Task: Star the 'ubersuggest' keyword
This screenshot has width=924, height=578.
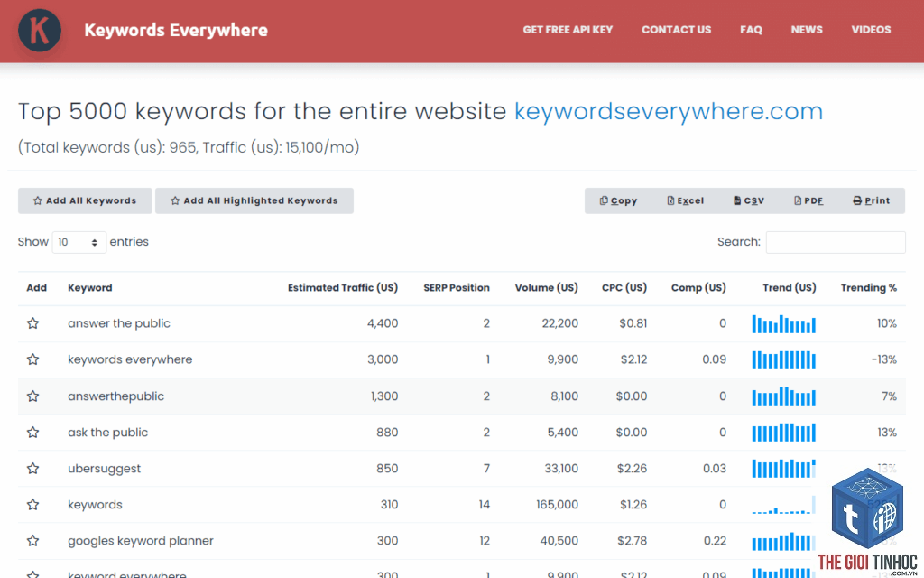Action: click(33, 469)
